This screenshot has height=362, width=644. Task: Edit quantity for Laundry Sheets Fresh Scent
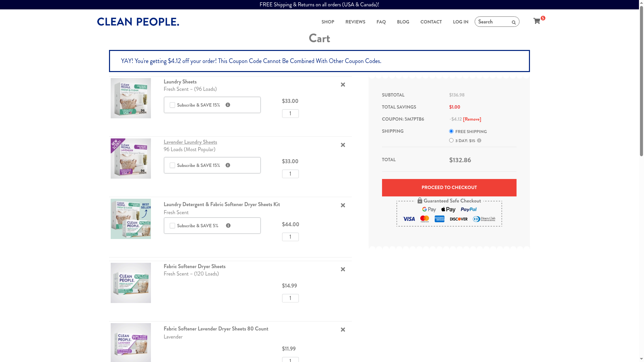290,114
